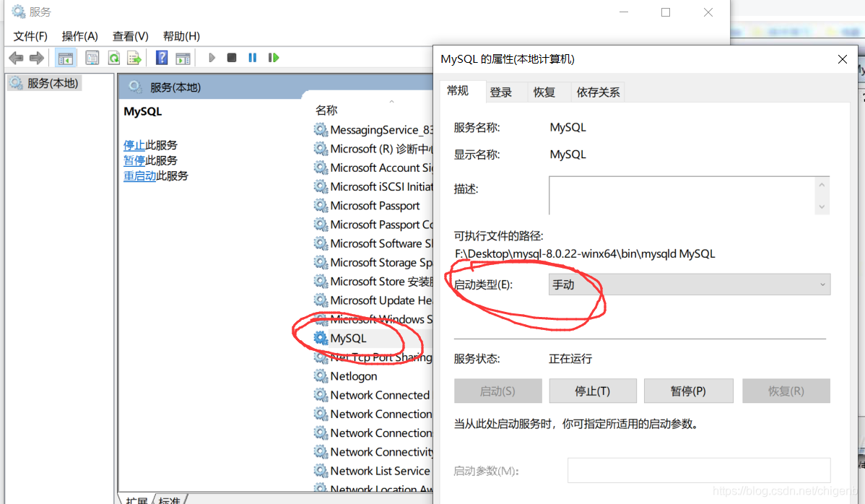The height and width of the screenshot is (504, 865).
Task: Maximize the Services (服务) window
Action: pos(666,12)
